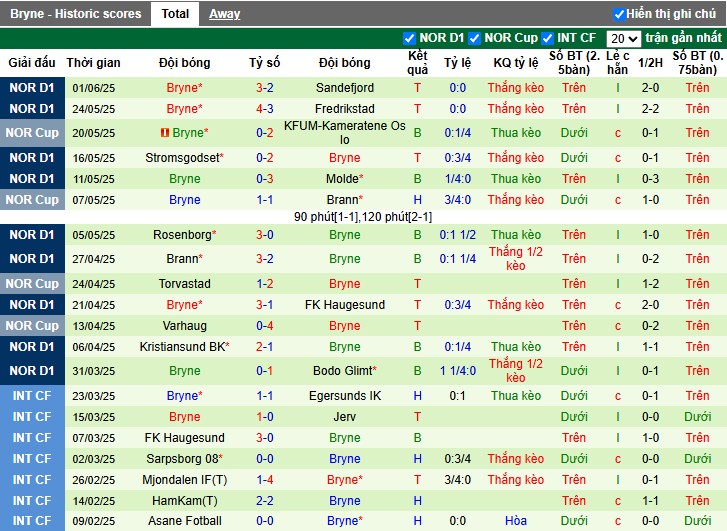
Task: Click the 0-4 score for Varhaug match
Action: point(265,326)
